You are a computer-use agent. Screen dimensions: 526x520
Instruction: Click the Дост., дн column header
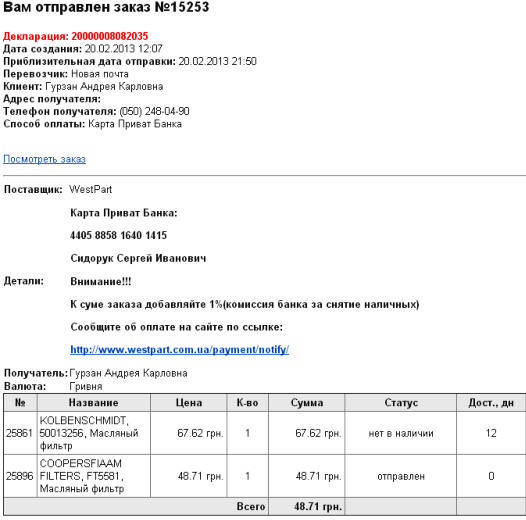(491, 403)
